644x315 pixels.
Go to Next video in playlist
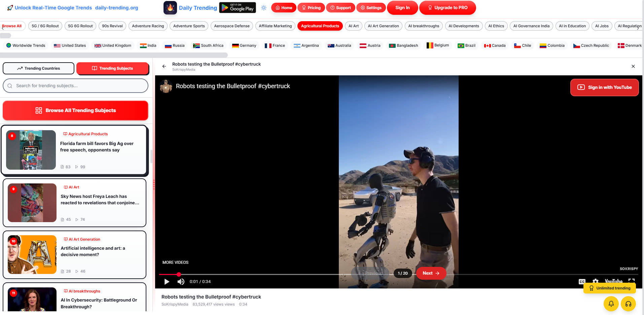coord(431,273)
